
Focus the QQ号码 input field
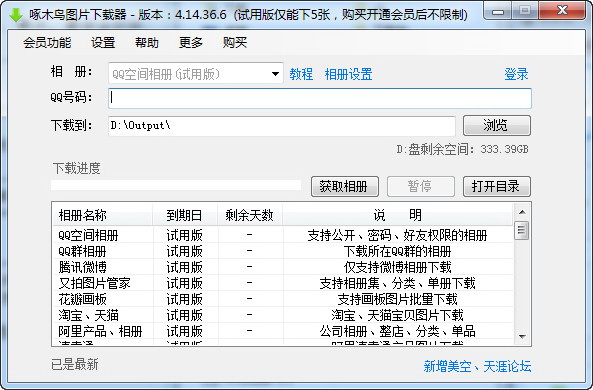click(320, 98)
